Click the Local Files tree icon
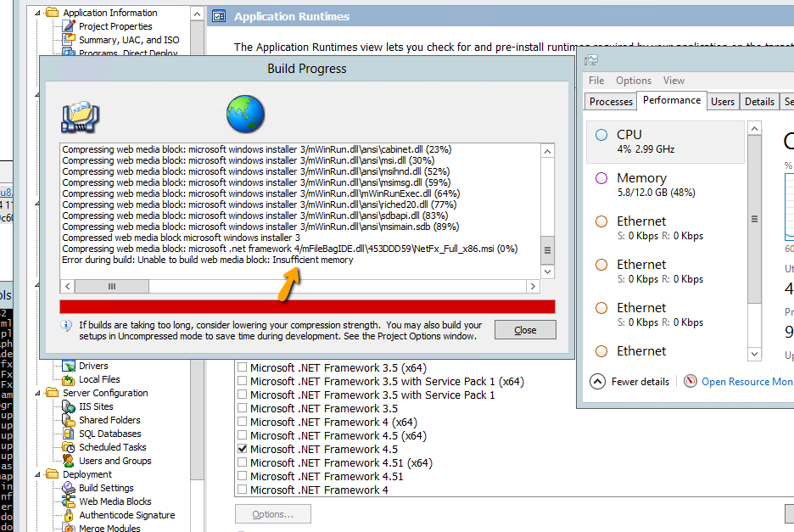This screenshot has height=532, width=794. point(69,379)
